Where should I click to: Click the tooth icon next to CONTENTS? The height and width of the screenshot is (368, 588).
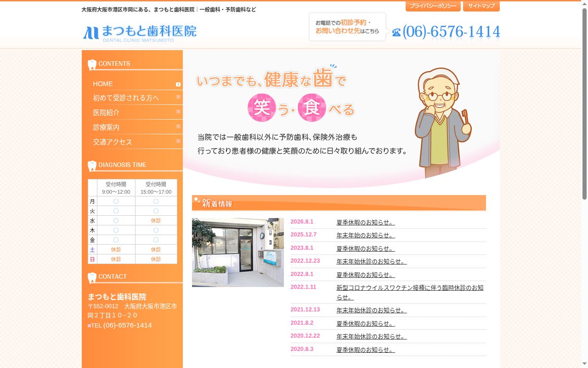click(x=92, y=64)
